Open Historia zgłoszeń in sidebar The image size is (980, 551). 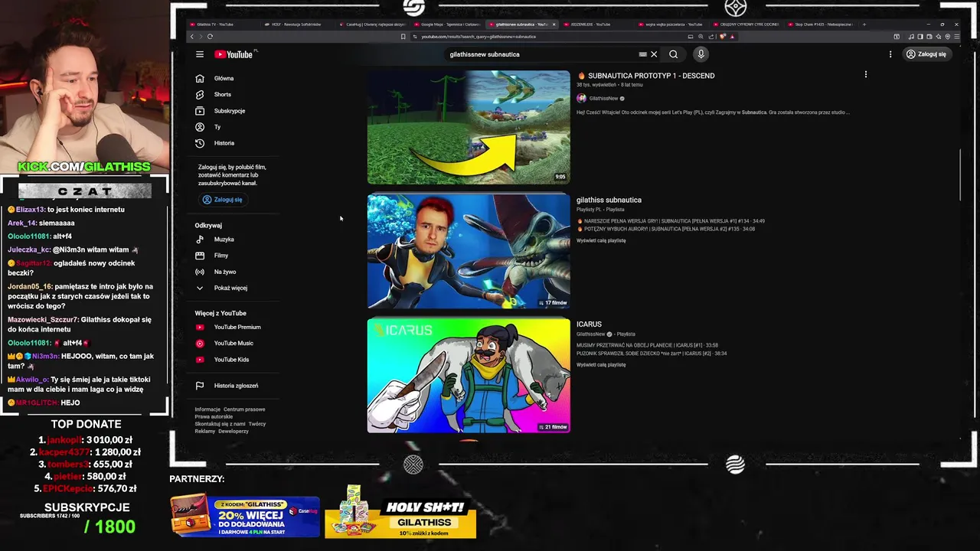coord(235,386)
